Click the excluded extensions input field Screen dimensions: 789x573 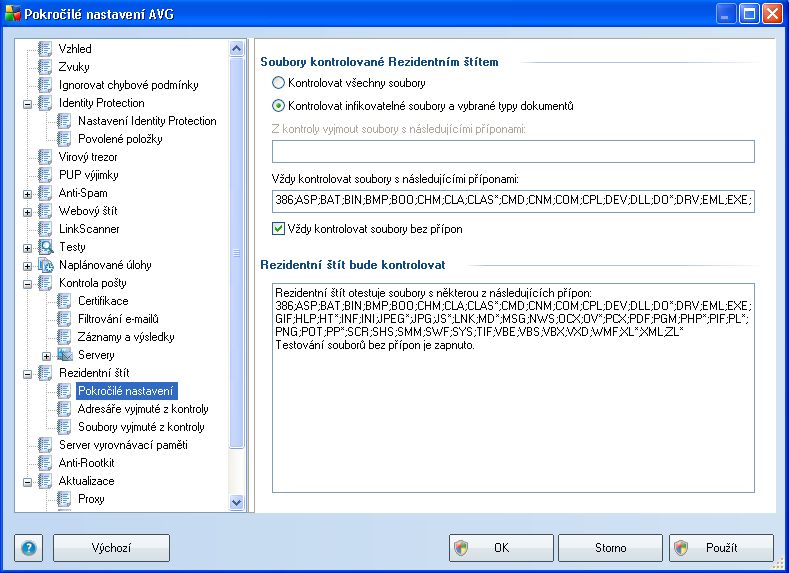click(513, 151)
